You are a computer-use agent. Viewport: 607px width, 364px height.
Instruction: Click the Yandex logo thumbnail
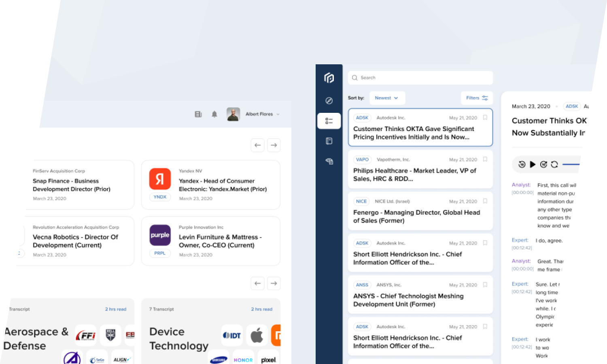(x=160, y=179)
